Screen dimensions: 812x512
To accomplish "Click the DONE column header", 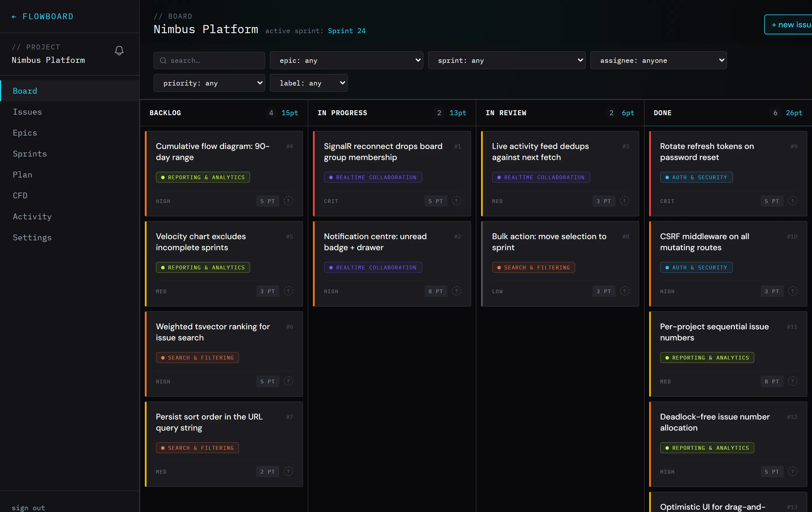I will pyautogui.click(x=663, y=113).
